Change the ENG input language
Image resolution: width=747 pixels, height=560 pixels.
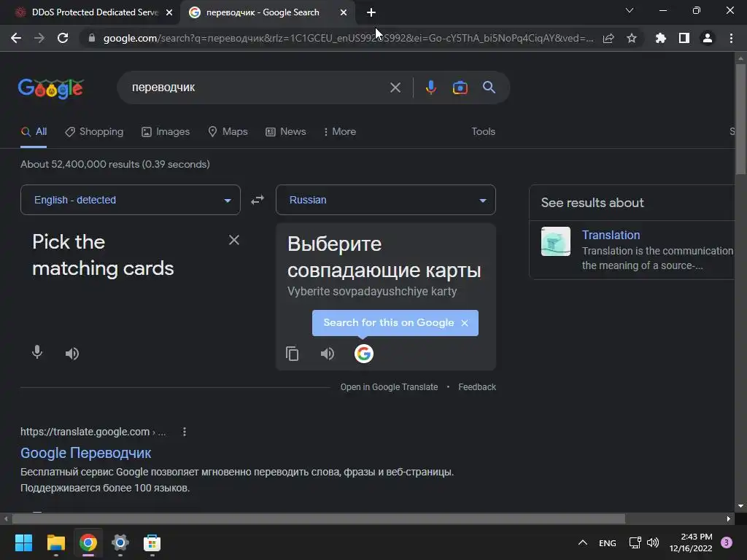608,542
